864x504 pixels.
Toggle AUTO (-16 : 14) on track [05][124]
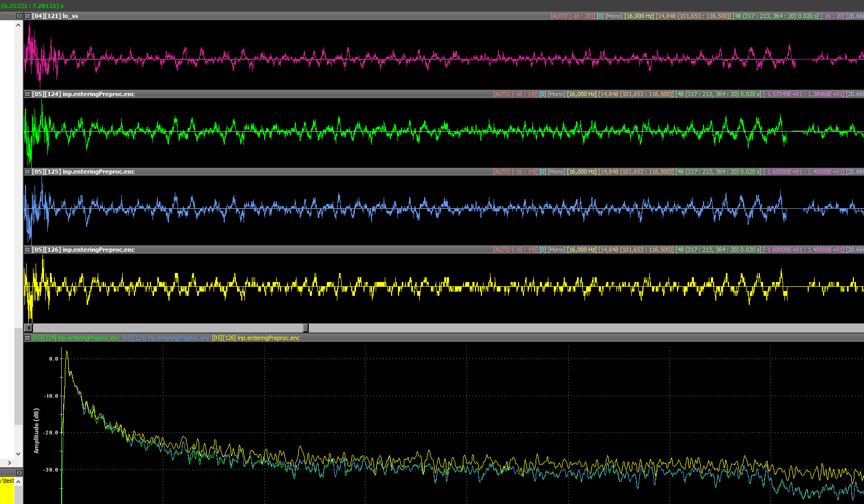click(515, 94)
